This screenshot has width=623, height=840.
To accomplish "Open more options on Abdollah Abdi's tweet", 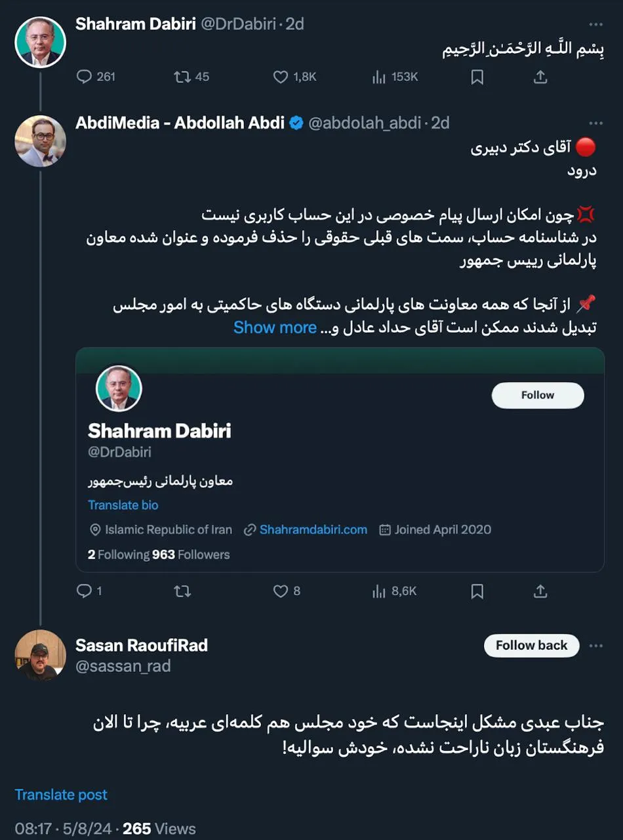I will click(x=595, y=123).
